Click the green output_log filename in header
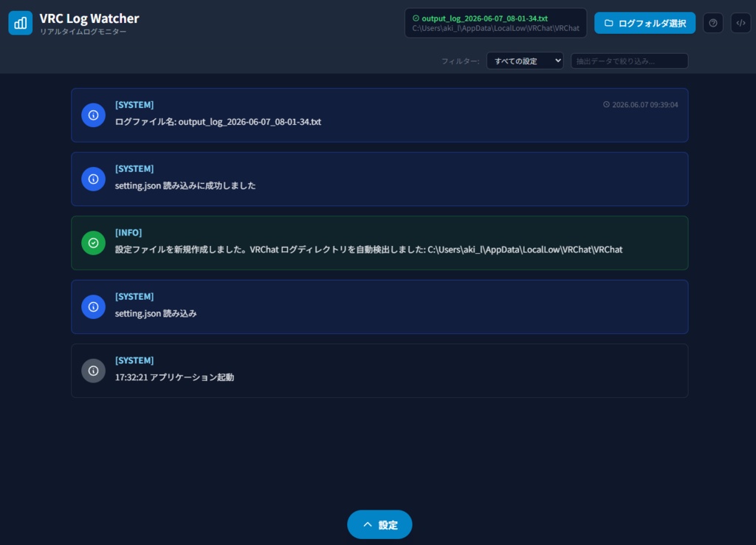Screen dimensions: 756x545 [484, 18]
